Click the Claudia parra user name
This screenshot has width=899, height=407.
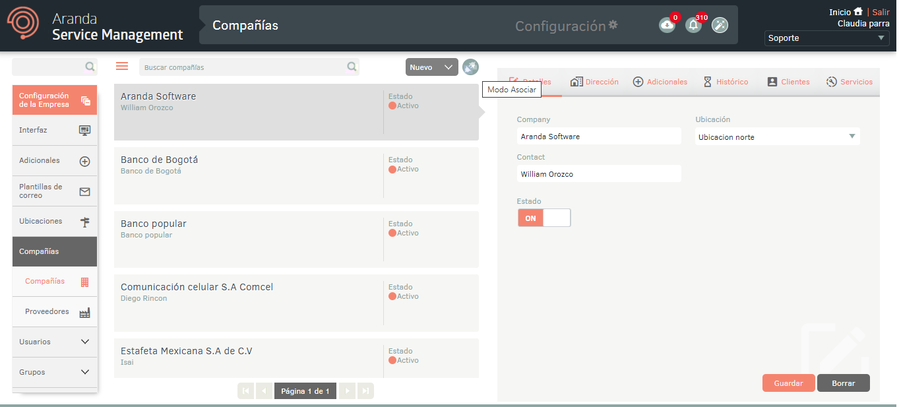click(863, 24)
